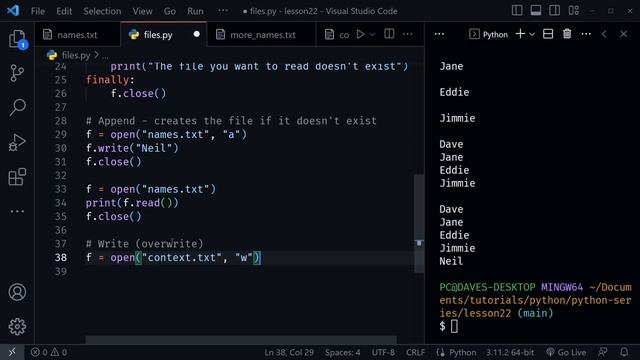Expand breadcrumb ellipsis symbol picker
The image size is (640, 360).
click(105, 56)
